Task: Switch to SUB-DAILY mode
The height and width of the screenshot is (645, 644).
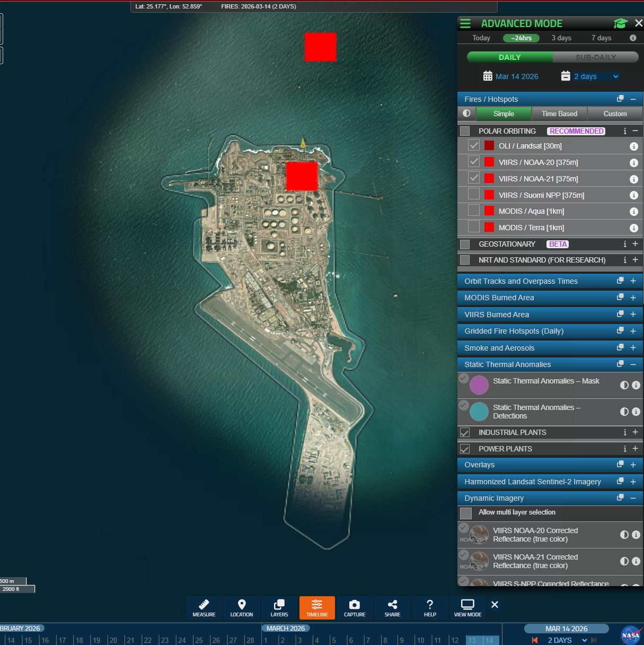Action: coord(596,57)
